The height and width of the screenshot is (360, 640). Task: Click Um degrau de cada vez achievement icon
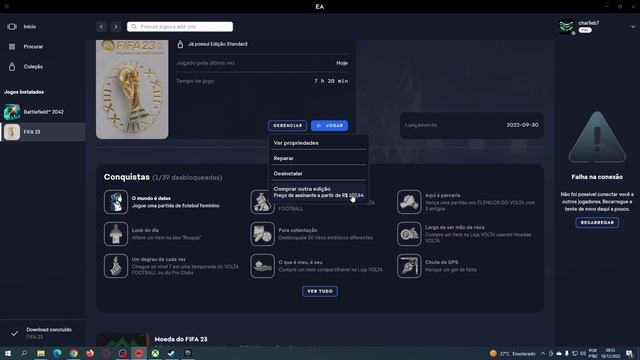tap(116, 266)
